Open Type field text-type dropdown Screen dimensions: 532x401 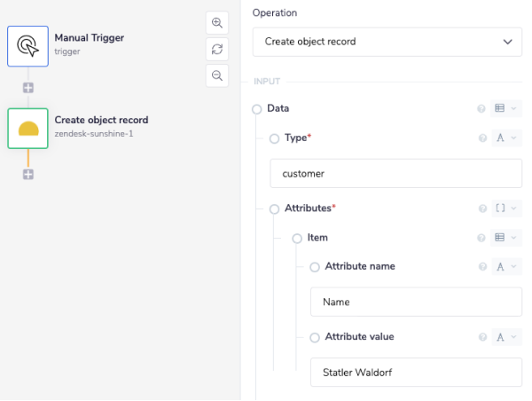(505, 138)
